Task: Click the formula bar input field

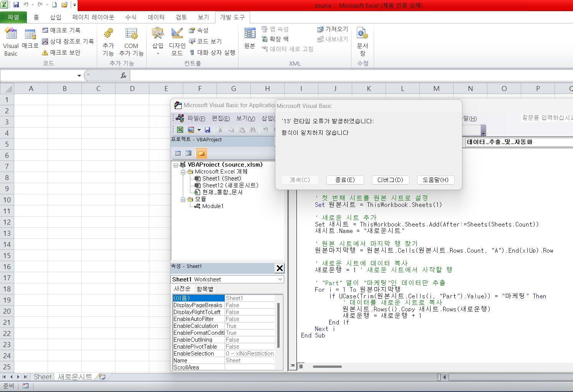Action: pos(351,76)
